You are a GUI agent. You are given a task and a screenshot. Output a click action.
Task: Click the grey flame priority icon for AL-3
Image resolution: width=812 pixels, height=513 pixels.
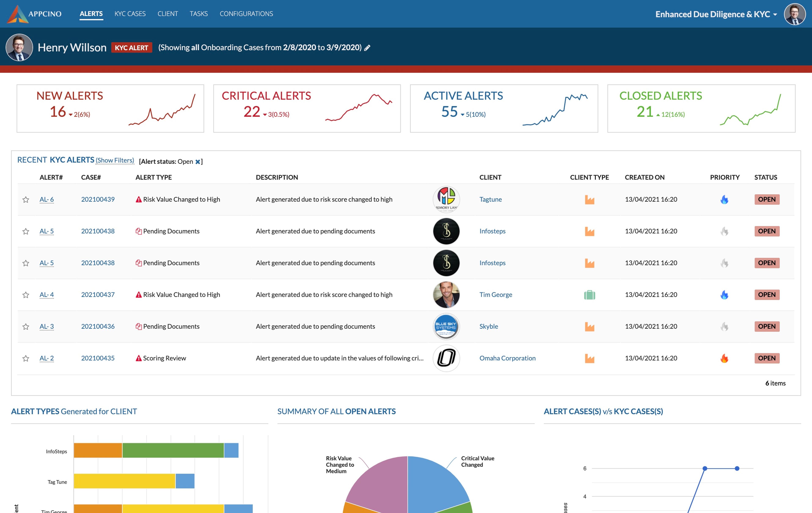(724, 327)
